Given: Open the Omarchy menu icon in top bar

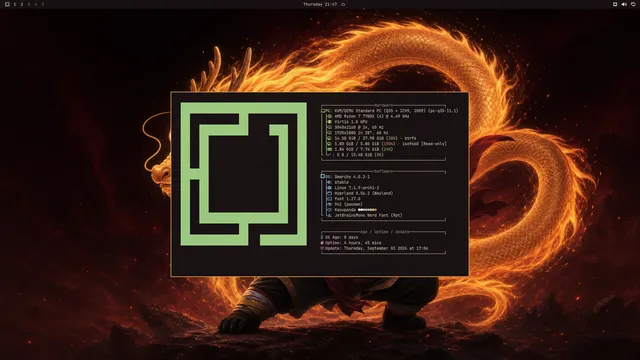Looking at the screenshot, I should 7,4.
